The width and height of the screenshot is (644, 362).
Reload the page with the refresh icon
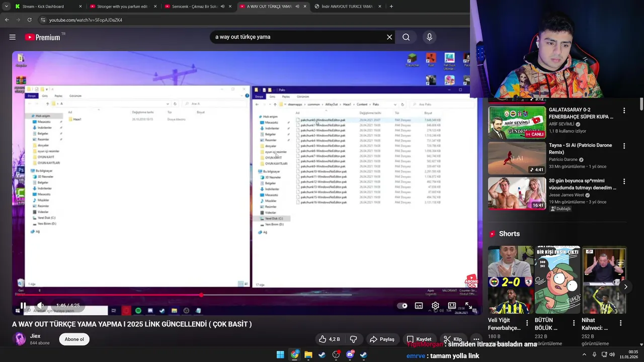pos(30,20)
